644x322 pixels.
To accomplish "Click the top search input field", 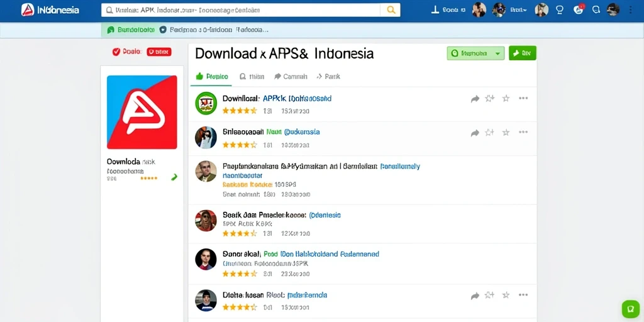I will (241, 10).
